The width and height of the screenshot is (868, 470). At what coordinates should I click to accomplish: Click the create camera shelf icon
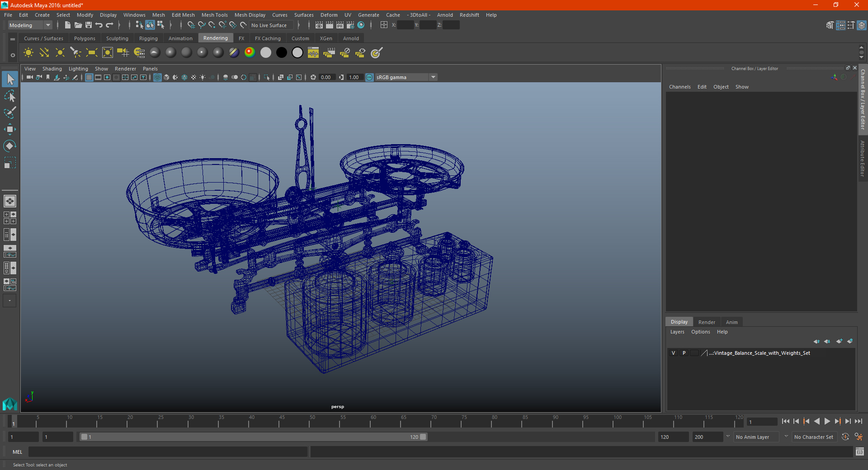[123, 53]
